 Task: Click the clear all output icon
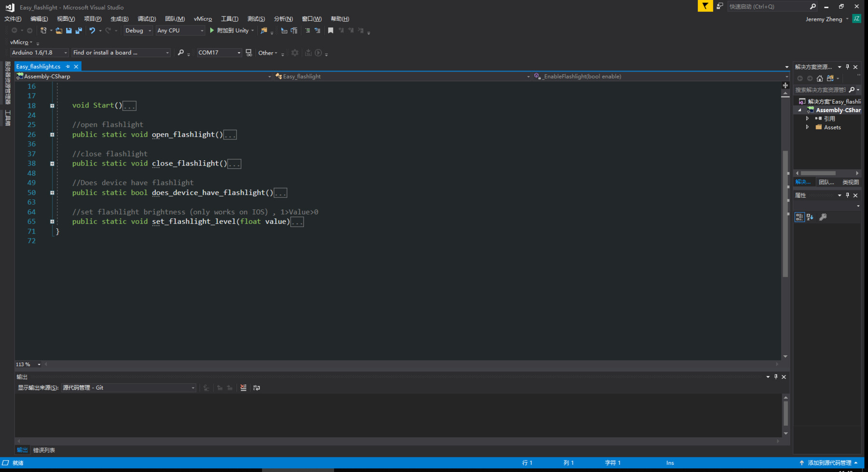click(x=244, y=388)
